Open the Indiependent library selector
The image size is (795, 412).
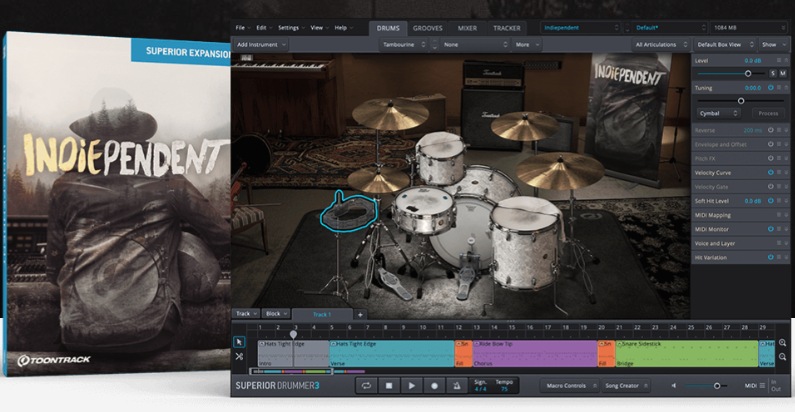click(581, 28)
